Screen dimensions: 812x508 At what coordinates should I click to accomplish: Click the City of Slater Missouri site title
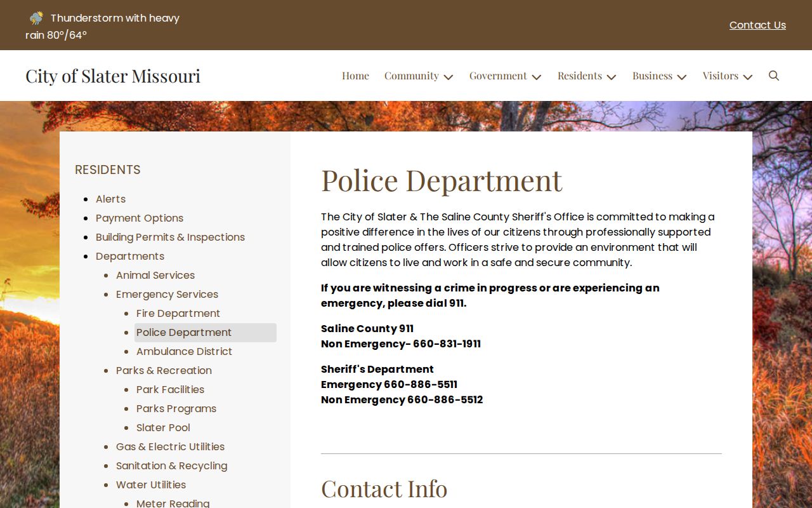coord(113,76)
